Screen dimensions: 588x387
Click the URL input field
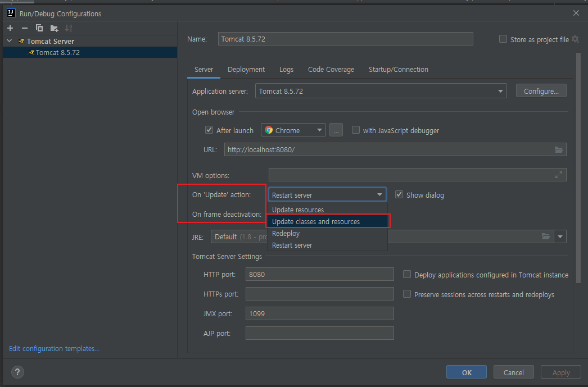click(395, 149)
